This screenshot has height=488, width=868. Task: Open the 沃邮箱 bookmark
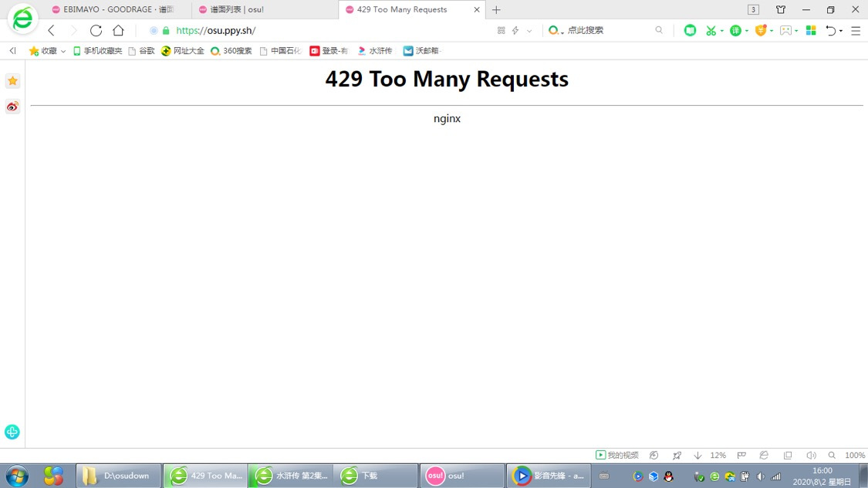422,51
